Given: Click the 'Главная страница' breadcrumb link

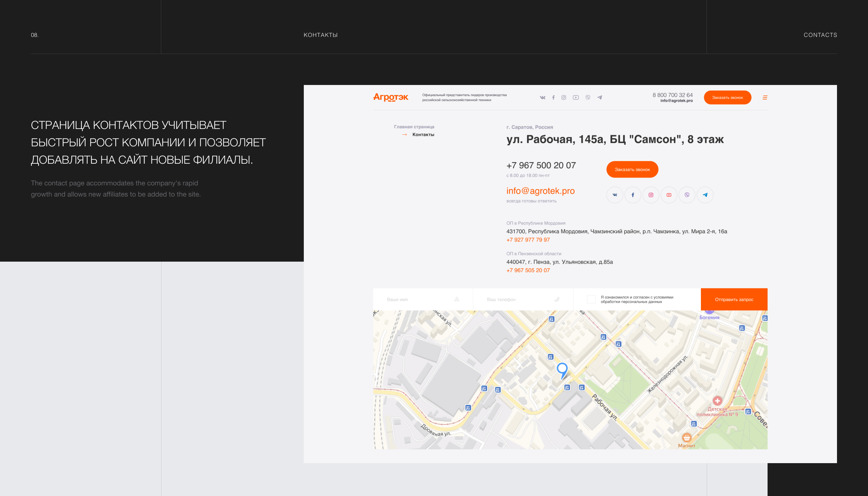Looking at the screenshot, I should tap(414, 127).
